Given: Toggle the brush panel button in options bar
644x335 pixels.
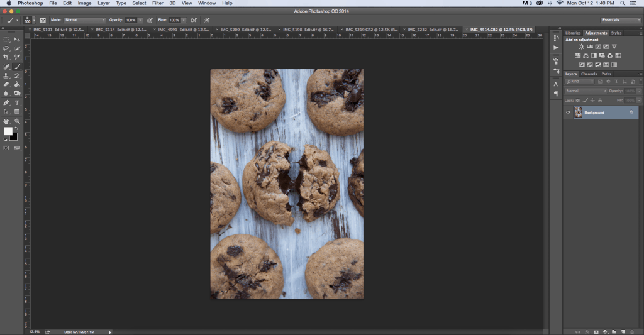Looking at the screenshot, I should coord(43,20).
